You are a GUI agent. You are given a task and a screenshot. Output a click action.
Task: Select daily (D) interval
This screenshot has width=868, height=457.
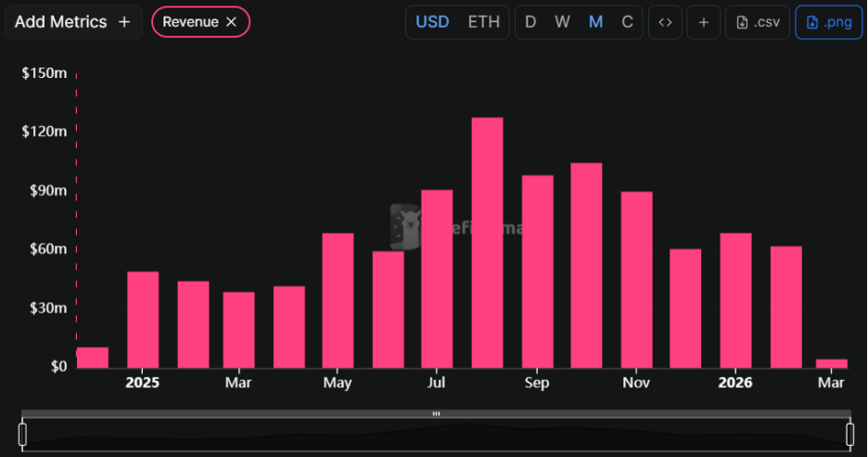pyautogui.click(x=530, y=22)
